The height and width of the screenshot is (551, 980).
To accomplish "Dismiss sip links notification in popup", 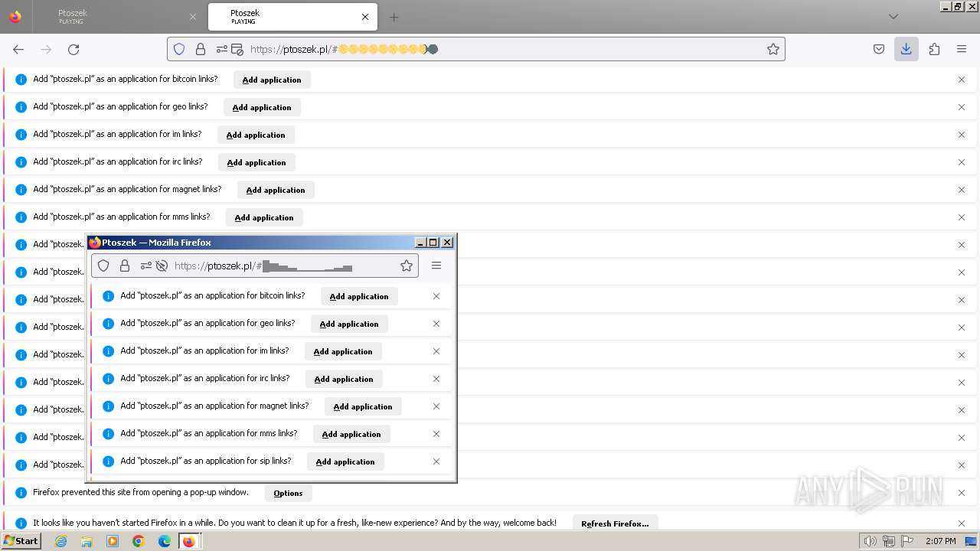I will click(x=436, y=461).
